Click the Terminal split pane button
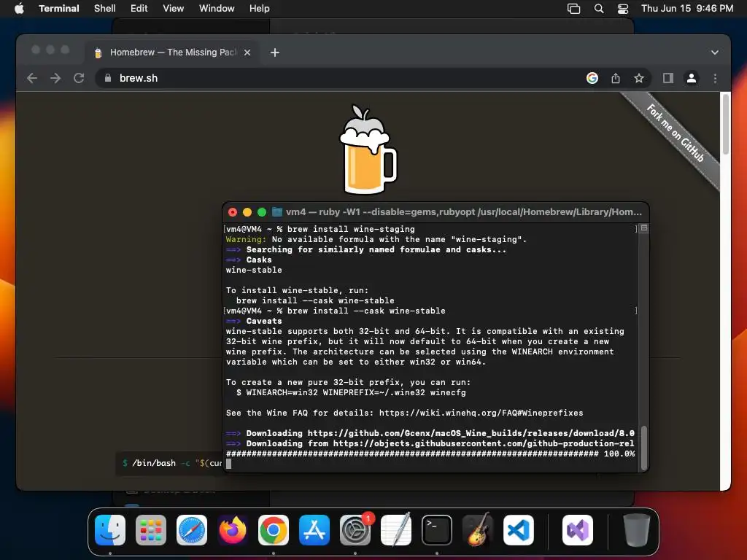The image size is (747, 560). click(643, 228)
